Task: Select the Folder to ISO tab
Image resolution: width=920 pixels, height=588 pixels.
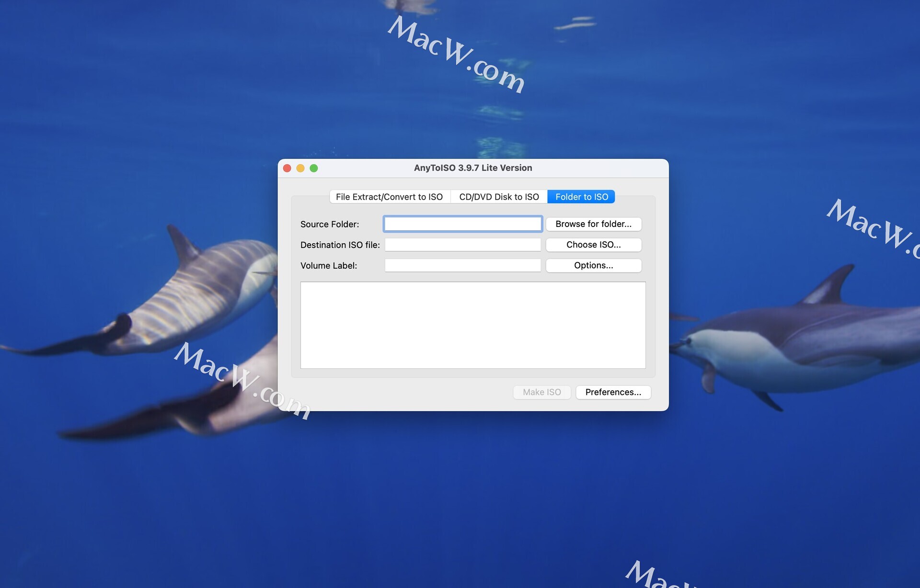Action: [x=581, y=197]
